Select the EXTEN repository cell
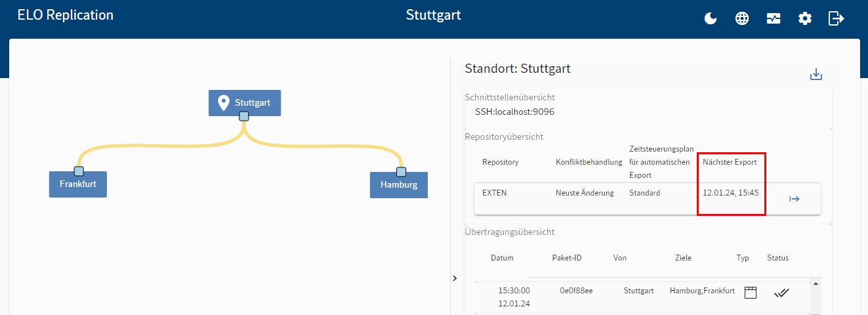Screen dimensions: 868x315 pos(495,193)
